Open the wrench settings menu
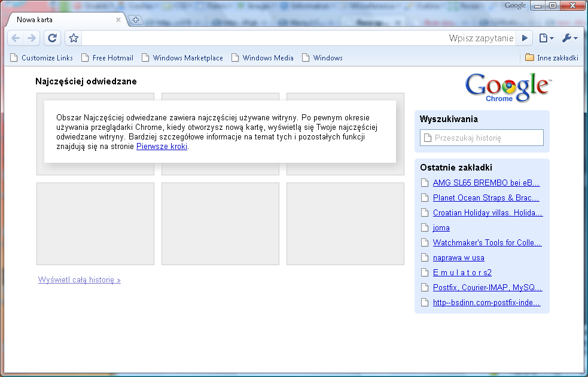 pos(570,38)
